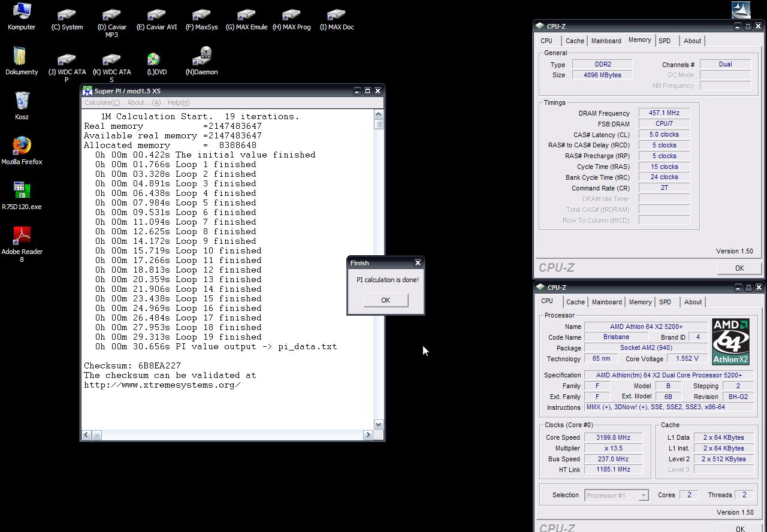Open the Kosz recycle bin icon
The height and width of the screenshot is (532, 767).
tap(22, 101)
